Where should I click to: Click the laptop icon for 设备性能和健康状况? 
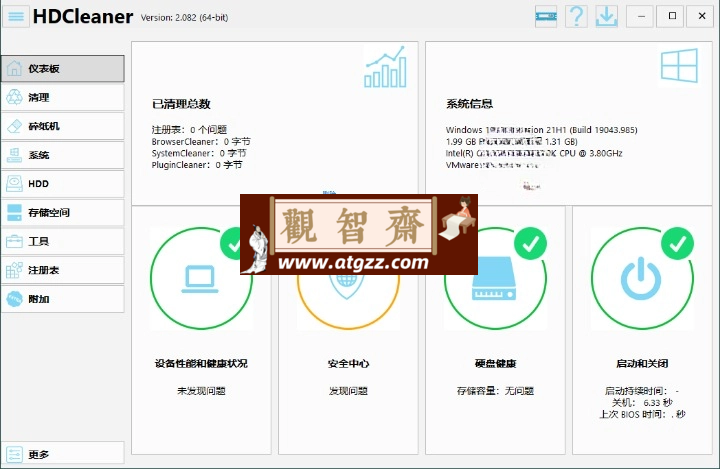(x=200, y=279)
